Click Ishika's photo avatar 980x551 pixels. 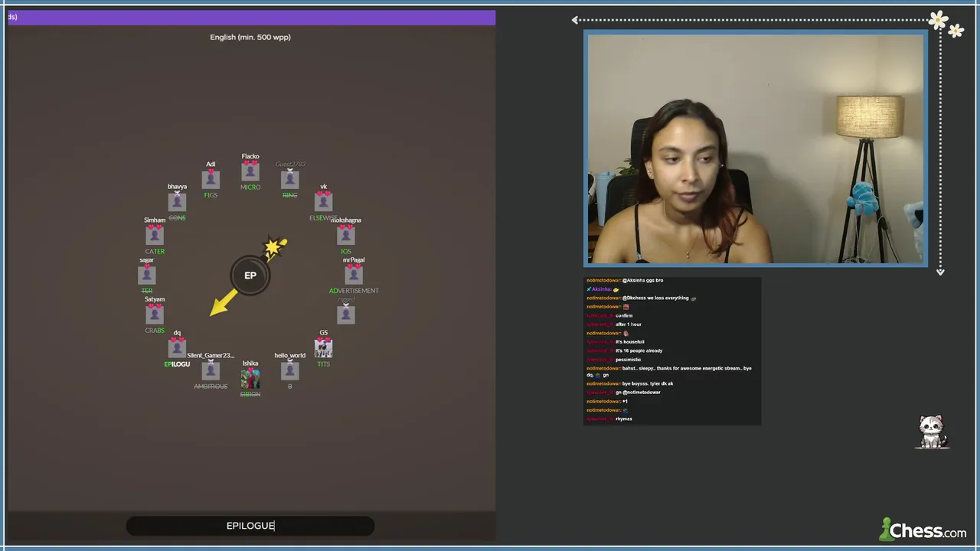(250, 378)
